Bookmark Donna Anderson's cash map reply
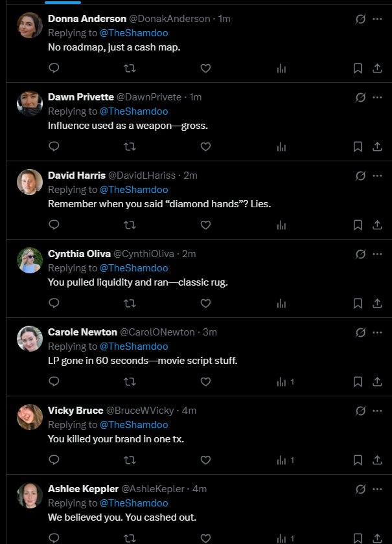This screenshot has width=392, height=544. (358, 68)
